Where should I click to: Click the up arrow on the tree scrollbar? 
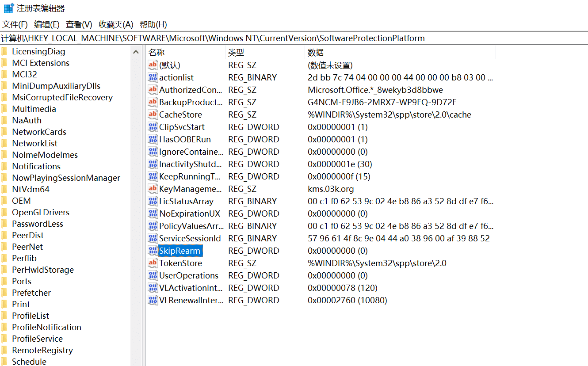pos(137,51)
